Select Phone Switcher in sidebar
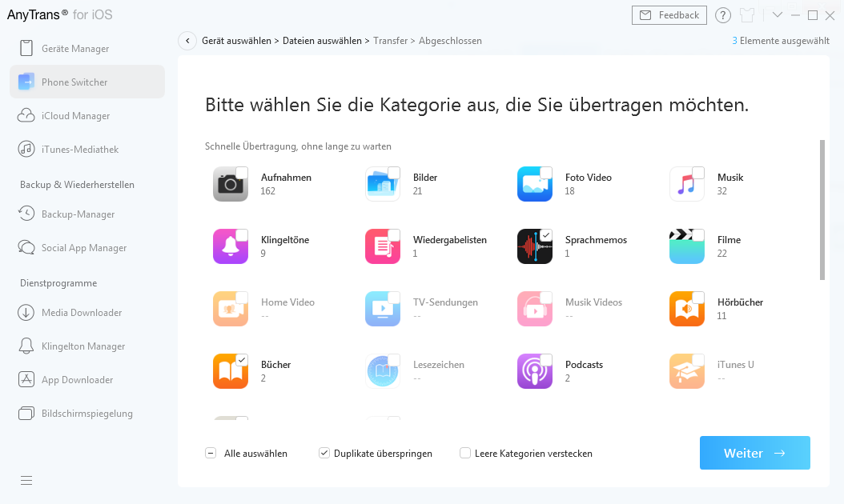The height and width of the screenshot is (504, 844). [x=87, y=82]
